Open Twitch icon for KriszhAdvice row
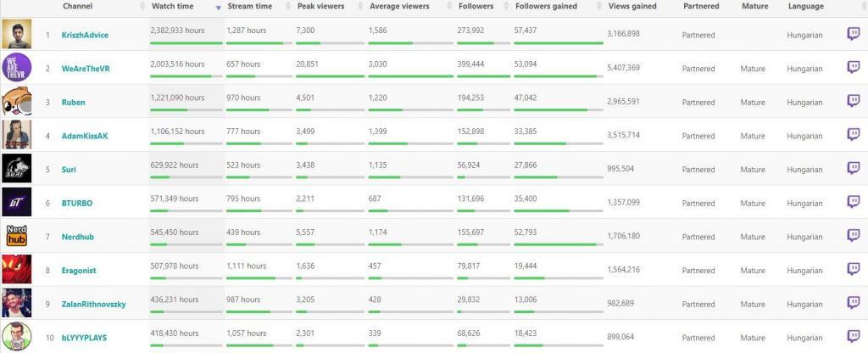 pyautogui.click(x=853, y=34)
